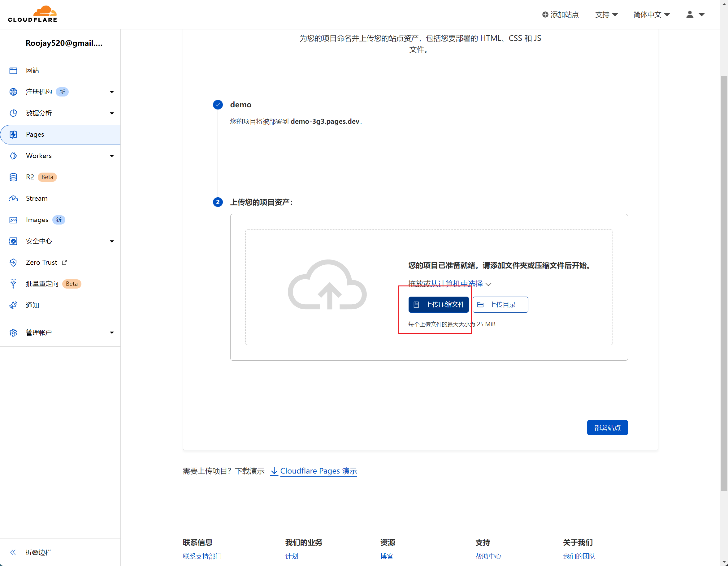Open Stream from the sidebar

click(37, 199)
